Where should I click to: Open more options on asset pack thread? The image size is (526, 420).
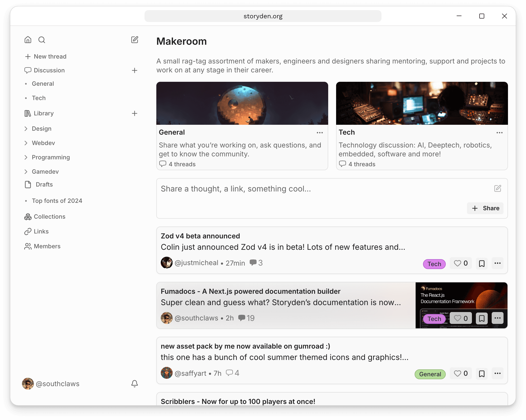coord(498,374)
